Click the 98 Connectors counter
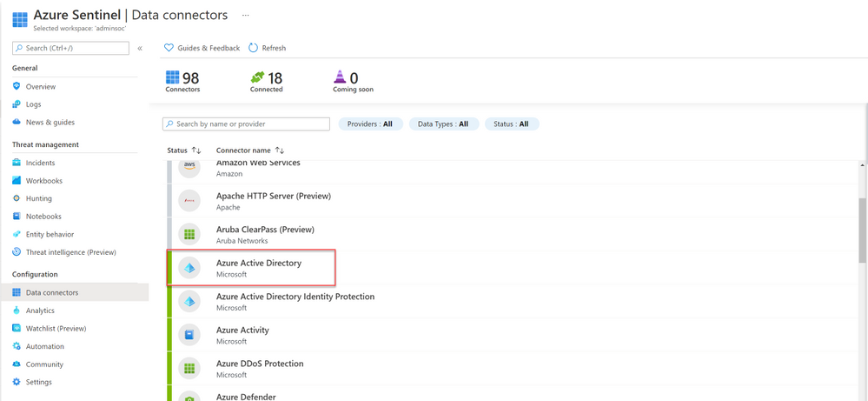The image size is (868, 401). tap(182, 82)
